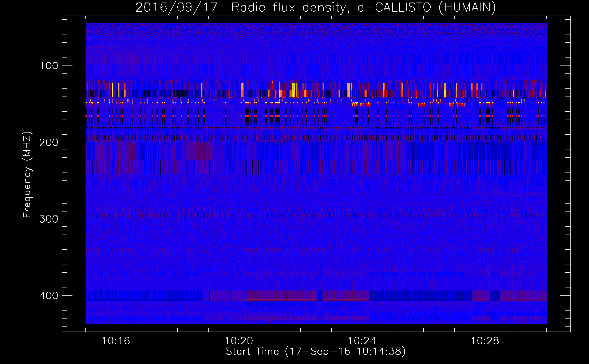The image size is (589, 364).
Task: Click the 400 frequency tick label
Action: coord(49,296)
